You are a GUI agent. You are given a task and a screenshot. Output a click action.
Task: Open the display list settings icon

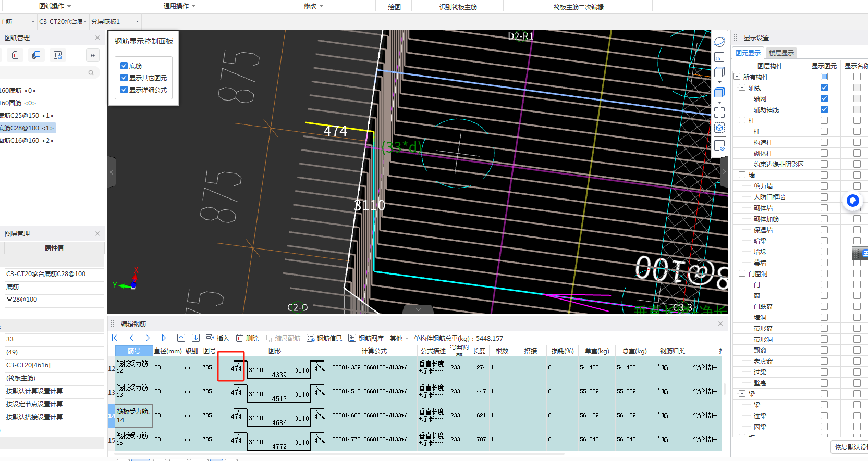tap(719, 146)
